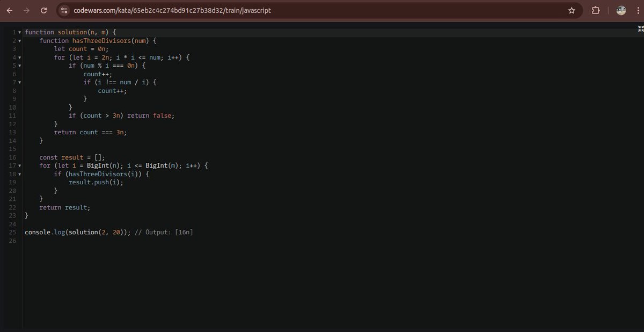Click the first 'count++;' on line 6
644x332 pixels.
point(98,74)
